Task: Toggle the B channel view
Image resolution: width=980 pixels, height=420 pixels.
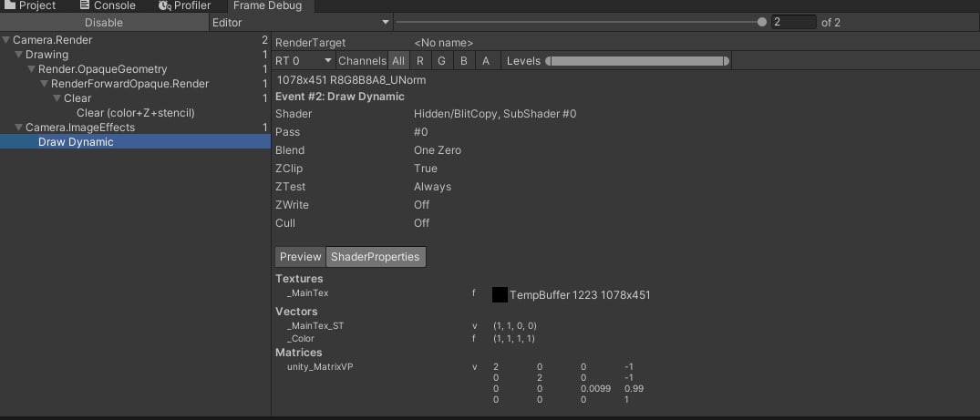Action: coord(464,61)
